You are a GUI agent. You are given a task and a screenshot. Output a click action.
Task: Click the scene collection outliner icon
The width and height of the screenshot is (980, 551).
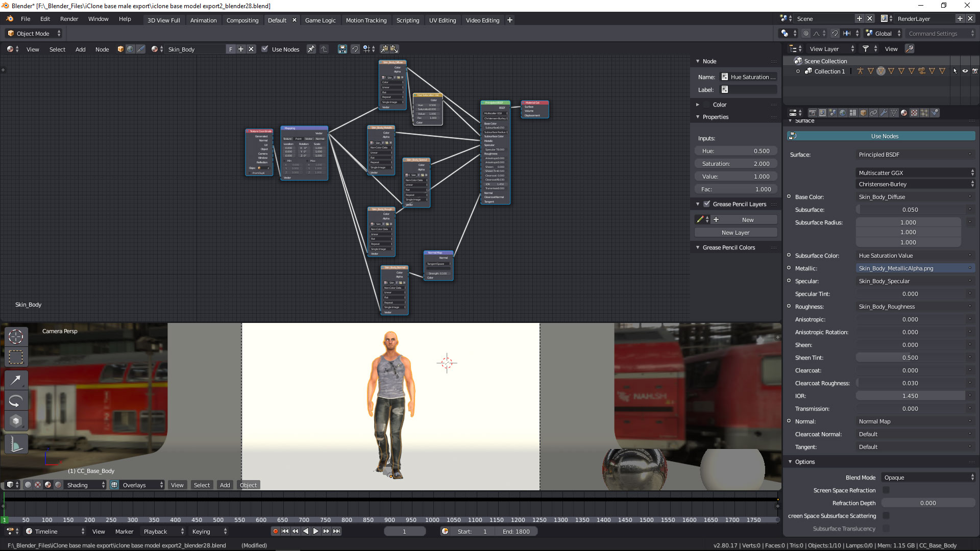[x=798, y=61]
